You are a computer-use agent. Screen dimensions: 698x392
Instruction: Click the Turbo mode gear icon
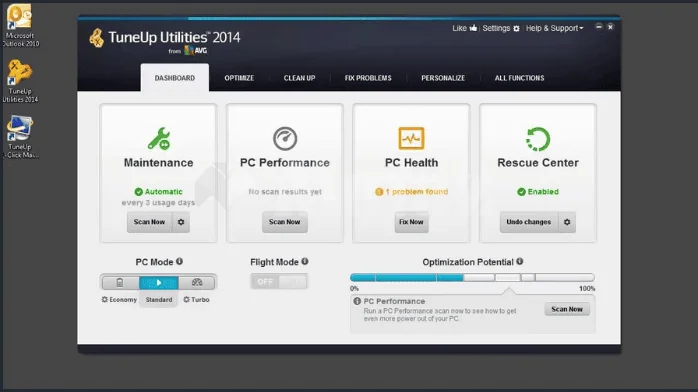187,299
